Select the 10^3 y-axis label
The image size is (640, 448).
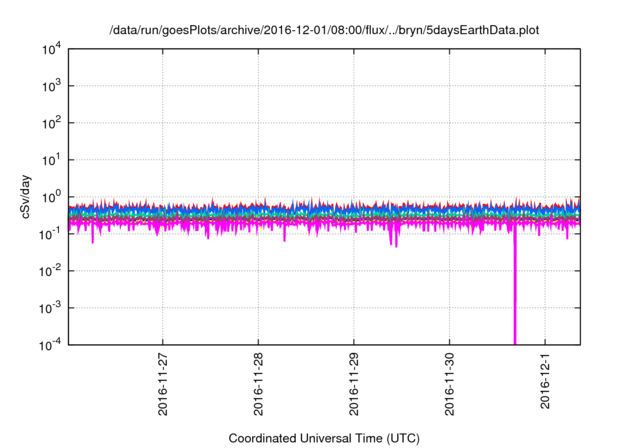coord(52,86)
